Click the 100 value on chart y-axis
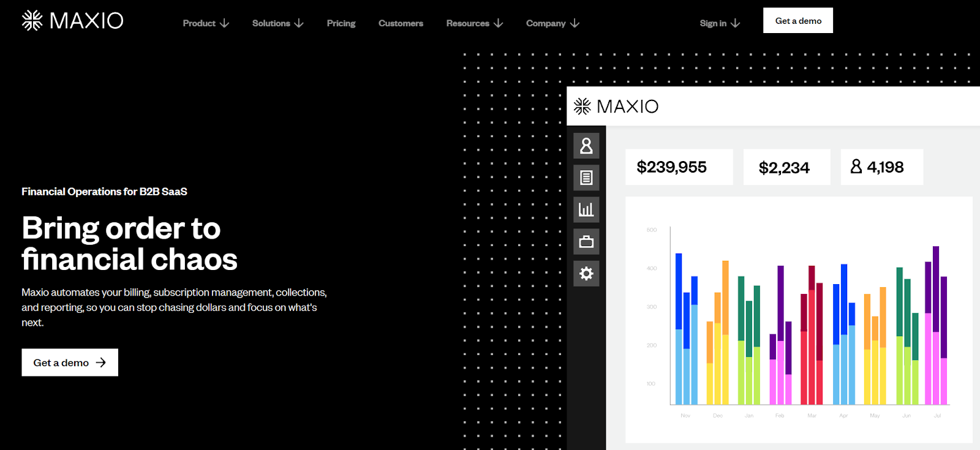Screen dimensions: 980x450 coord(651,384)
